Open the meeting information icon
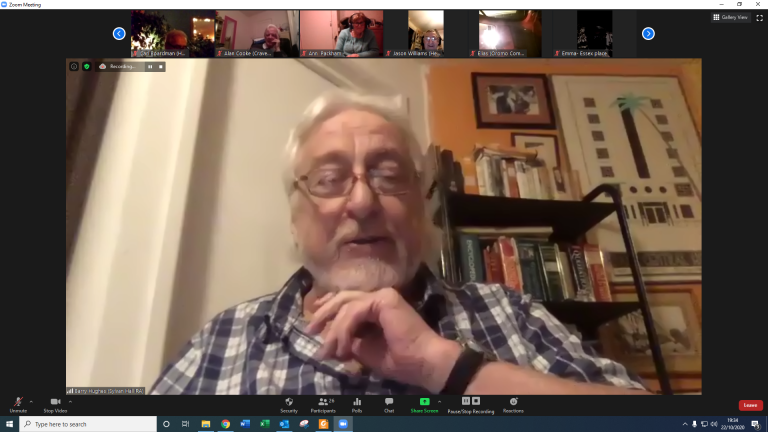The width and height of the screenshot is (768, 432). pos(74,66)
